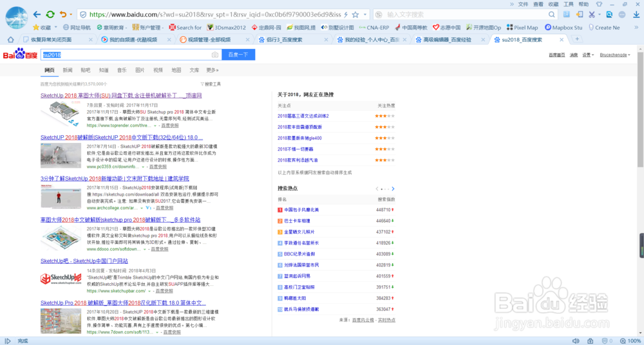Click the home icon beside the tabs

coord(11,40)
